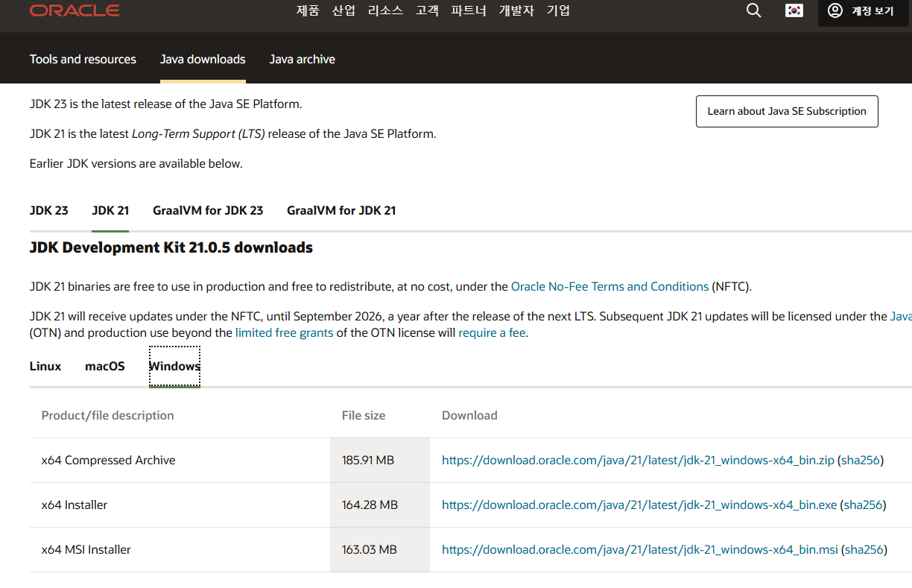Switch to the JDK 23 tab

[48, 210]
